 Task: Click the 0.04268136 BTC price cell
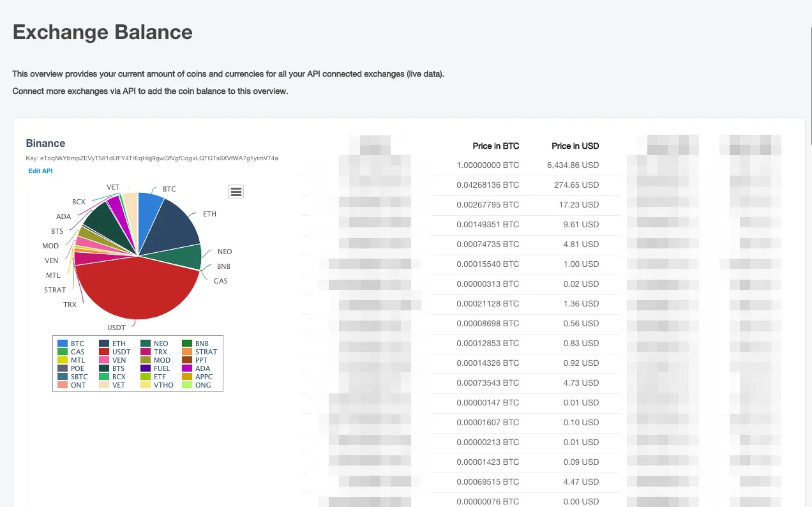488,185
